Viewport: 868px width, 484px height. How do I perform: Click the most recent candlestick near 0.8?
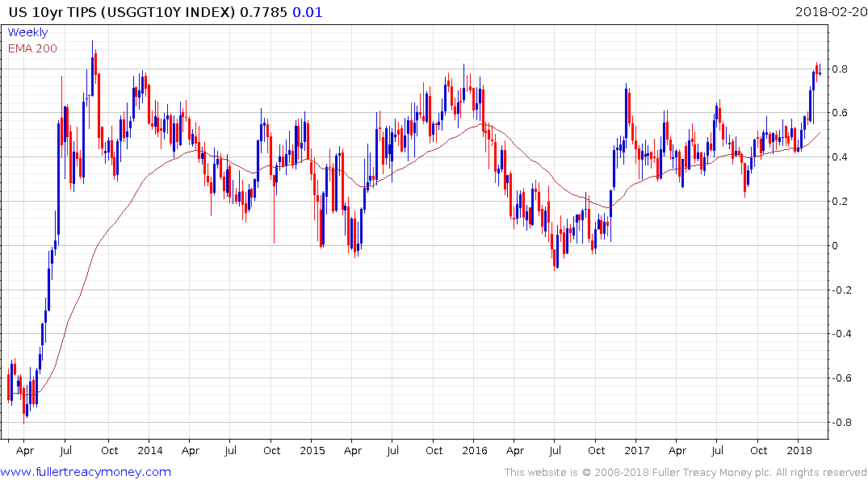click(x=820, y=71)
